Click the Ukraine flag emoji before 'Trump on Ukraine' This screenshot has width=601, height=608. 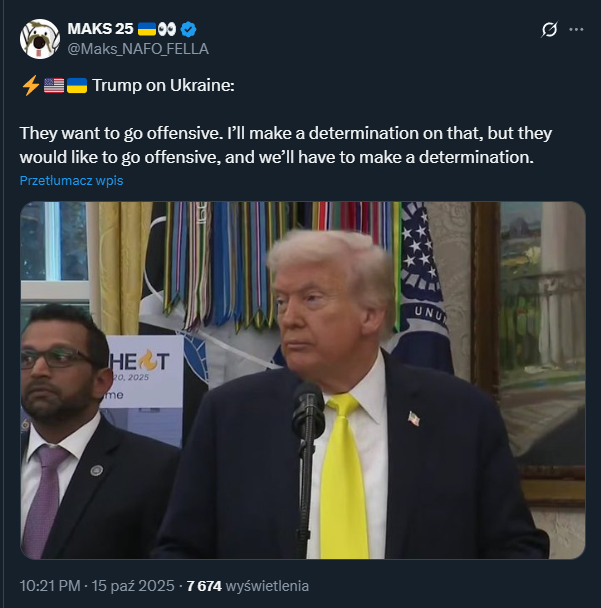coord(77,86)
